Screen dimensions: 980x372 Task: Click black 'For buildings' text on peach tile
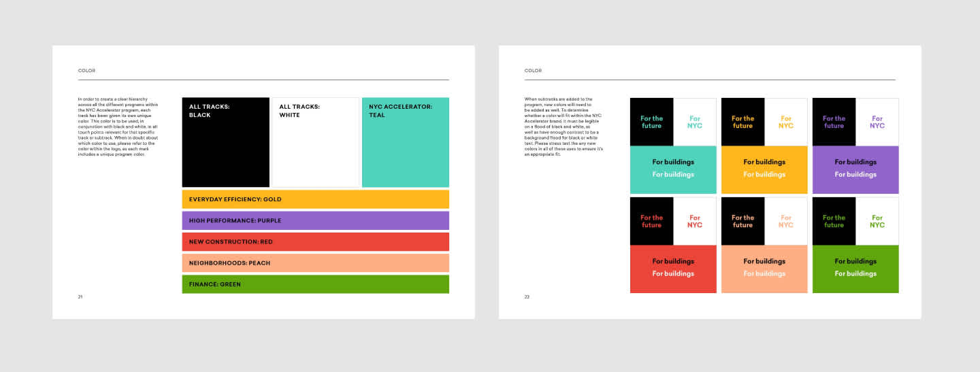(764, 261)
